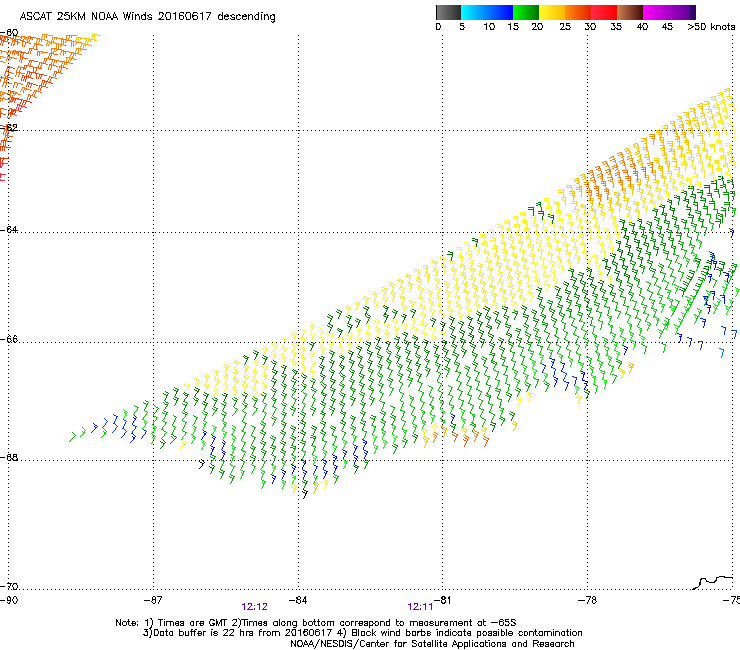Click the NOAA/NESDIS credit line
Image resolution: width=740 pixels, height=650 pixels.
click(432, 644)
